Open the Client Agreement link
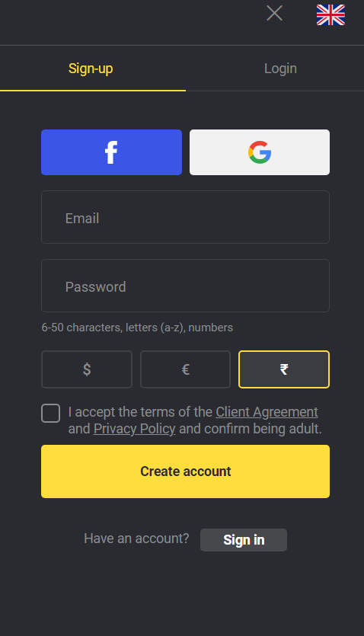 [267, 412]
